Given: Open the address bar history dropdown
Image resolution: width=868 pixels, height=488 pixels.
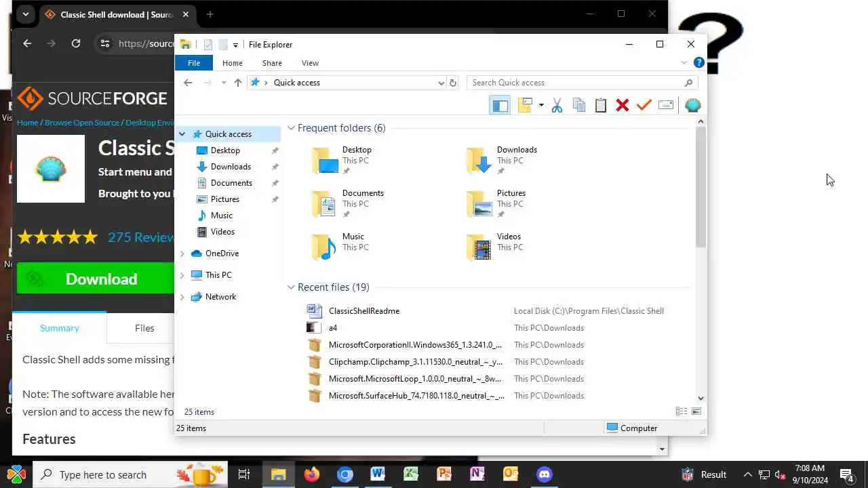Looking at the screenshot, I should [441, 83].
